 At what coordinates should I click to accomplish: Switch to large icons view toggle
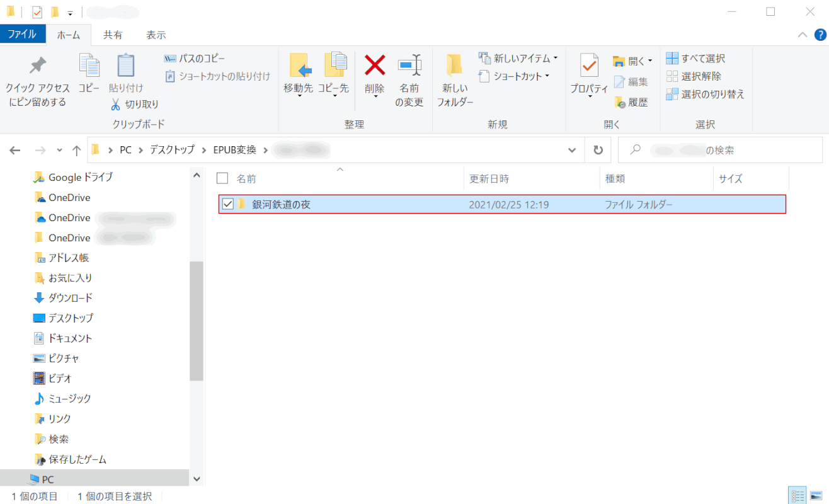tap(816, 496)
